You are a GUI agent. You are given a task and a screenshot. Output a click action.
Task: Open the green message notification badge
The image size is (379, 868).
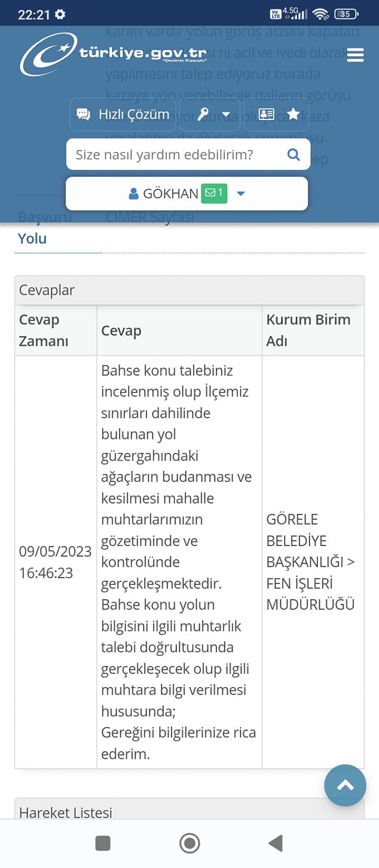(214, 193)
